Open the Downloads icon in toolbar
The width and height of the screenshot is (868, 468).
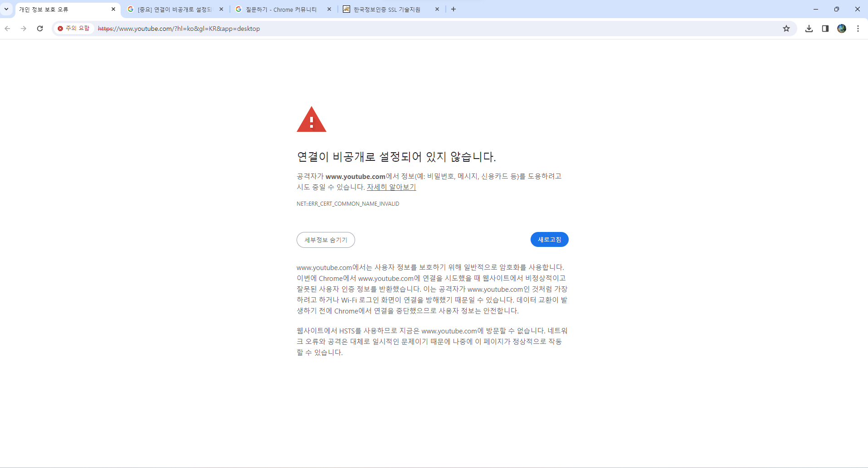coord(809,29)
